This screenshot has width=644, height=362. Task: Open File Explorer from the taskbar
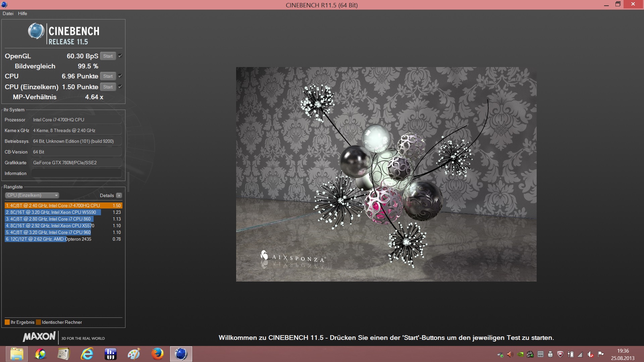pos(16,354)
